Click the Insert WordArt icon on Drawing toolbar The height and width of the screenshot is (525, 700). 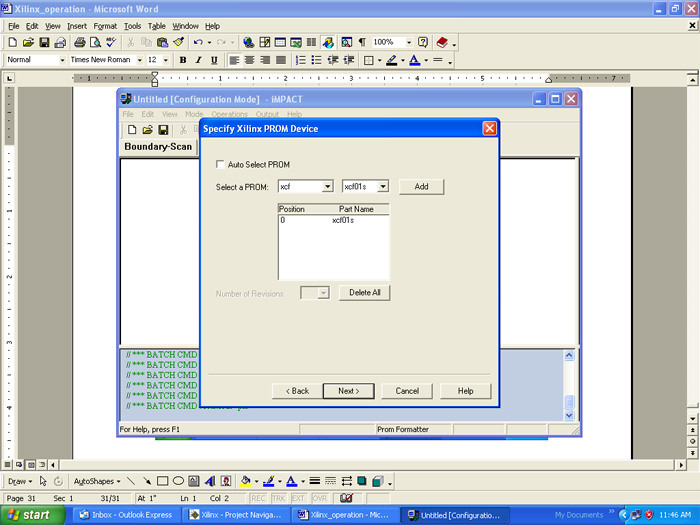point(210,481)
